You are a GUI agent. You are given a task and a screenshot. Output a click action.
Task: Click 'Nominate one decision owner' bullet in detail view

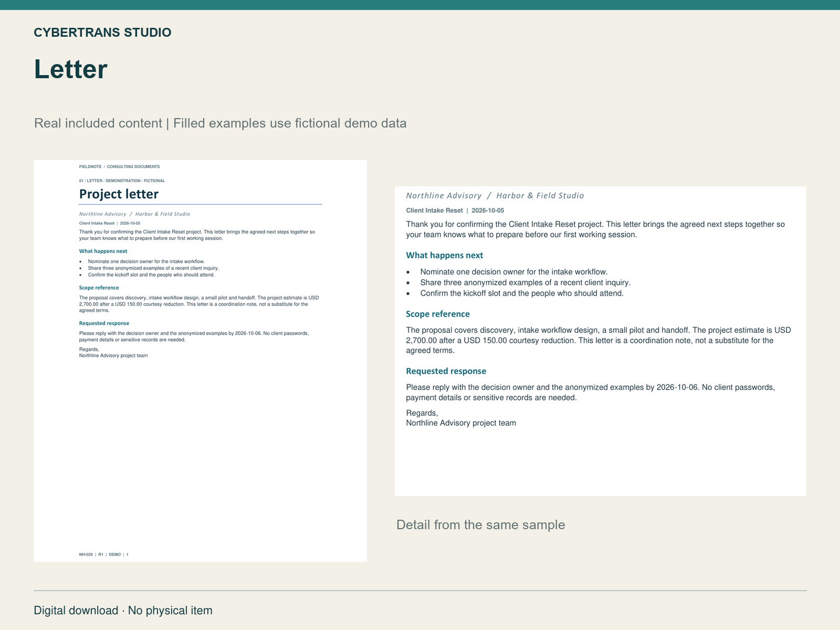(x=514, y=272)
